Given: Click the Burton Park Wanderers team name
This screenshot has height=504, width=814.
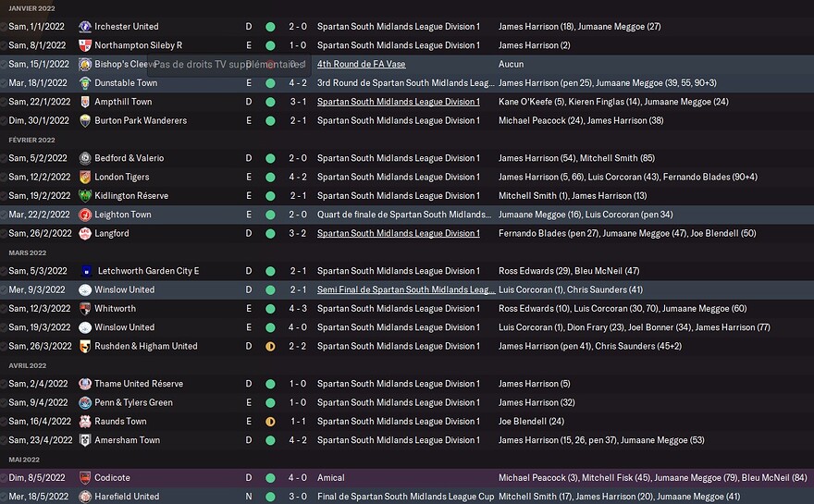Looking at the screenshot, I should point(141,120).
